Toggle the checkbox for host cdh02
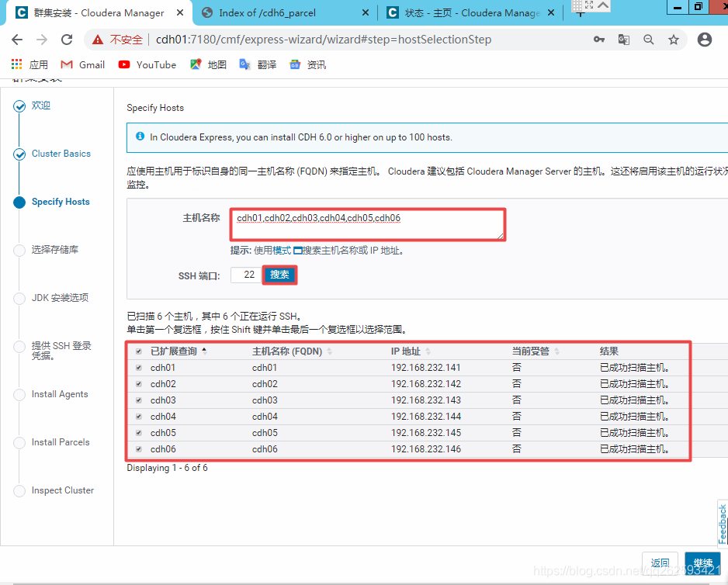Image resolution: width=728 pixels, height=585 pixels. tap(138, 384)
